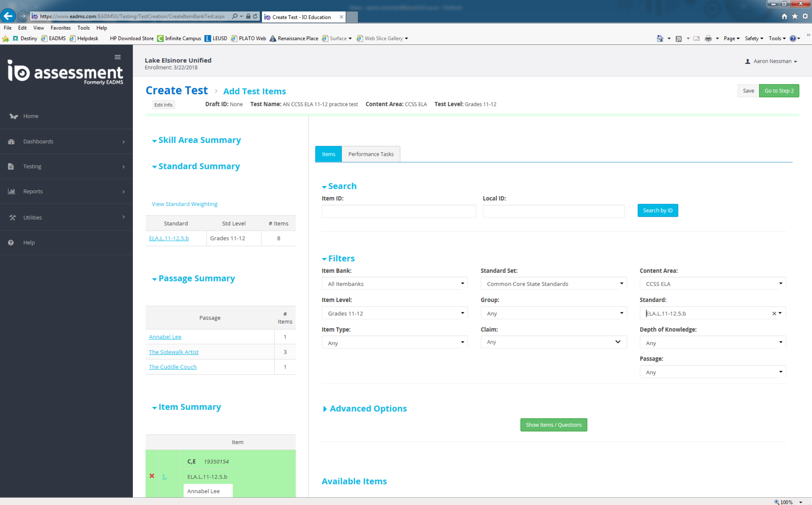Remove item 1 with the red X
Screen dimensions: 812x505
coord(152,476)
